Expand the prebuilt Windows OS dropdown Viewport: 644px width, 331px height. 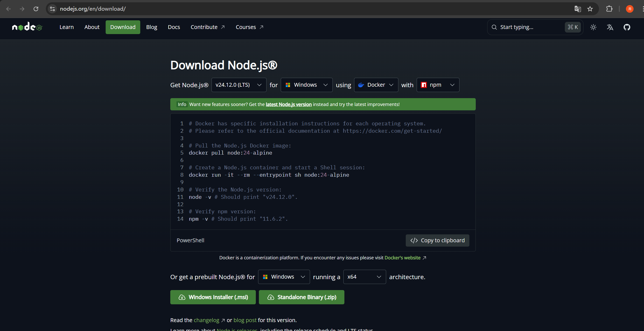(284, 277)
